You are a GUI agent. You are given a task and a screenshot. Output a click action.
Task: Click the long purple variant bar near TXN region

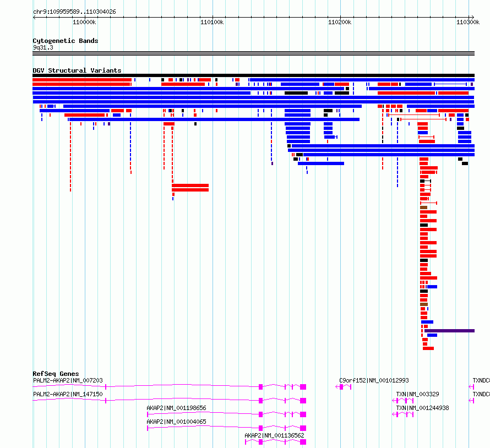[449, 331]
